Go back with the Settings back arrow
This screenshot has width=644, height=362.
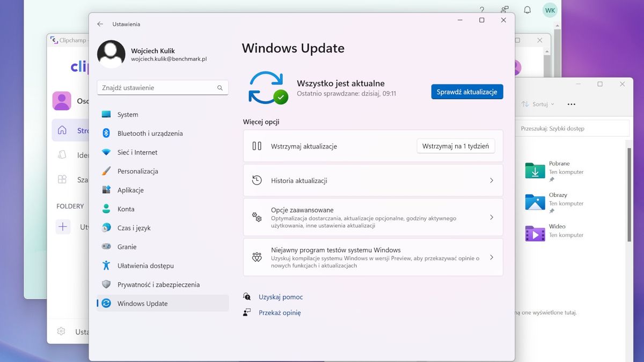(100, 24)
